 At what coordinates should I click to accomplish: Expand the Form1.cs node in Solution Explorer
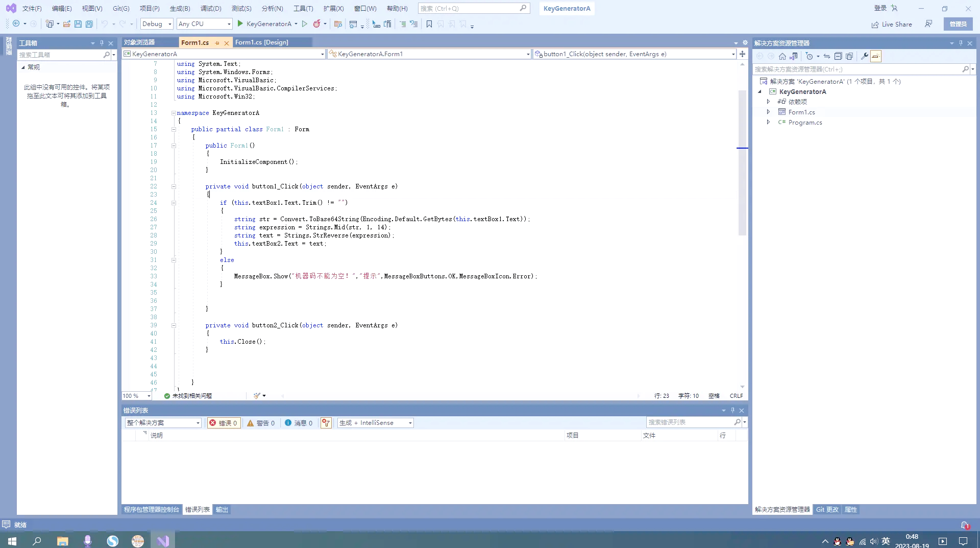768,112
